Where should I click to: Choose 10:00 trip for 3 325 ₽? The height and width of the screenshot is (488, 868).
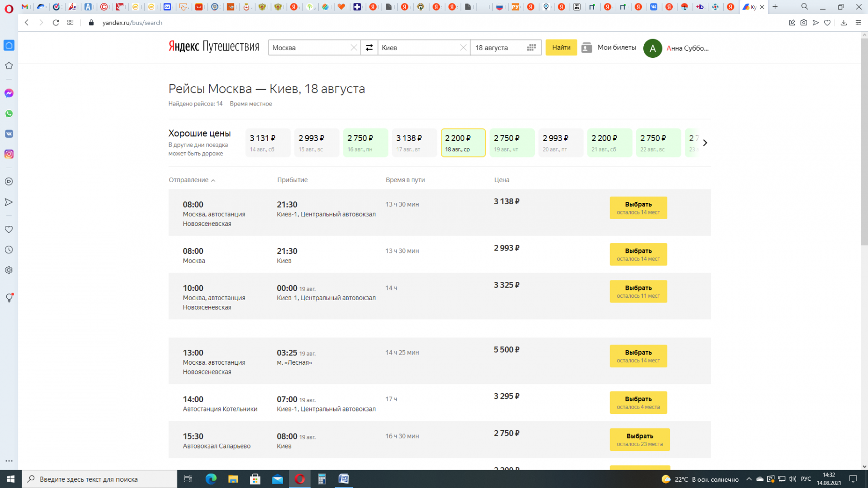638,291
